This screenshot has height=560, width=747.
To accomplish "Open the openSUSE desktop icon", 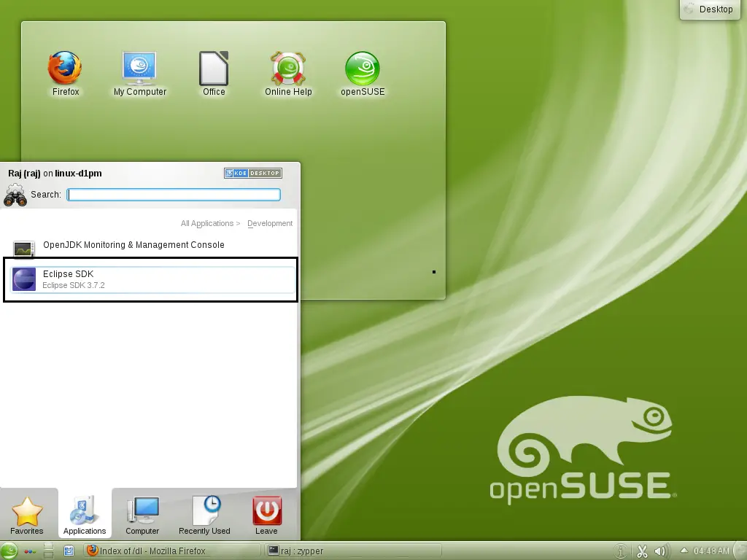I will tap(363, 74).
